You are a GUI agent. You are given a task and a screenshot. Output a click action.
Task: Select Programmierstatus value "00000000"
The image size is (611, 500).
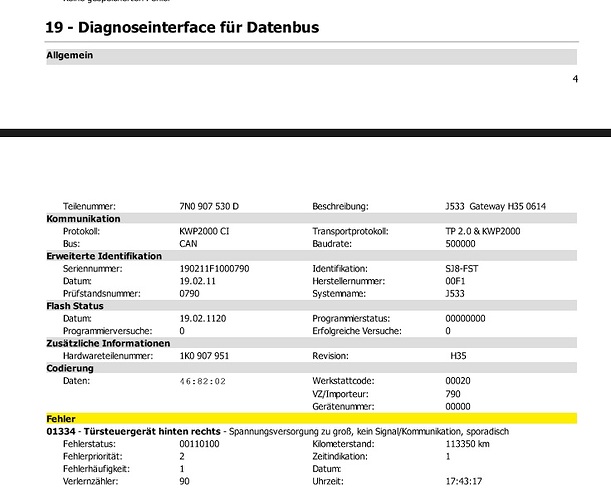click(465, 318)
